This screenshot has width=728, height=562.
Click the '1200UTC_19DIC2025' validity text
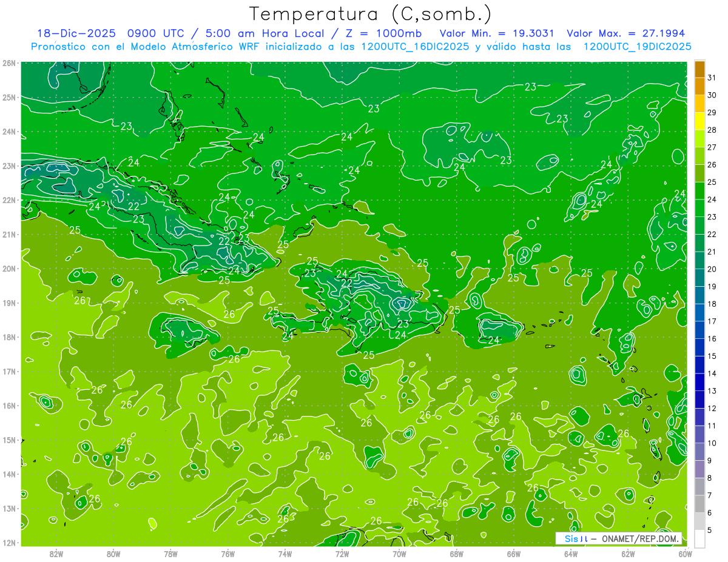pos(637,47)
